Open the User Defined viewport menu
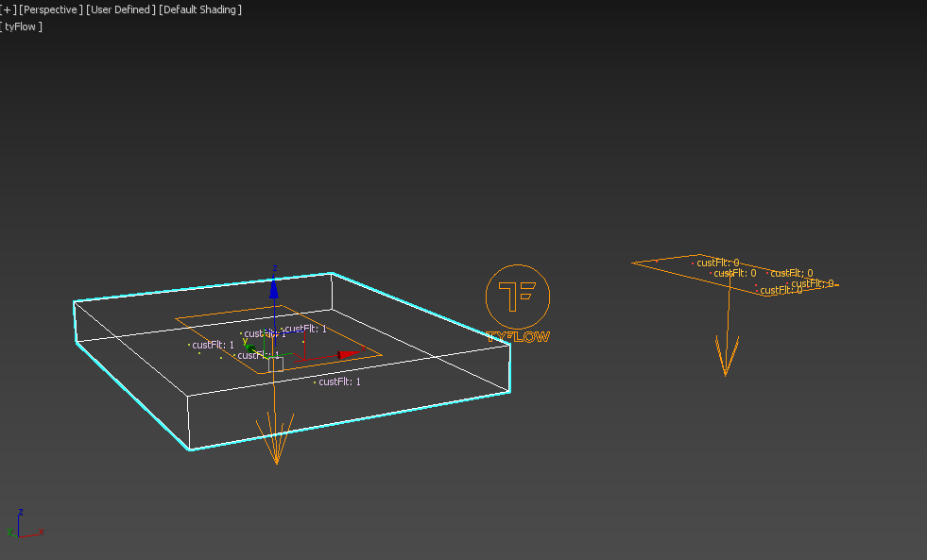This screenshot has width=927, height=560. [121, 9]
